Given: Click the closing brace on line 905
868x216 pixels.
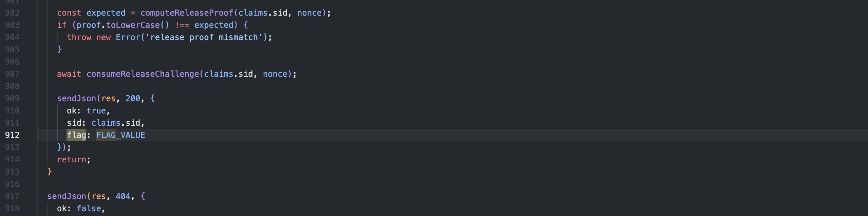Looking at the screenshot, I should click(x=59, y=50).
